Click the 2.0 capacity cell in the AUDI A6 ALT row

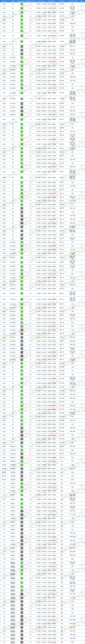[x=30, y=124]
